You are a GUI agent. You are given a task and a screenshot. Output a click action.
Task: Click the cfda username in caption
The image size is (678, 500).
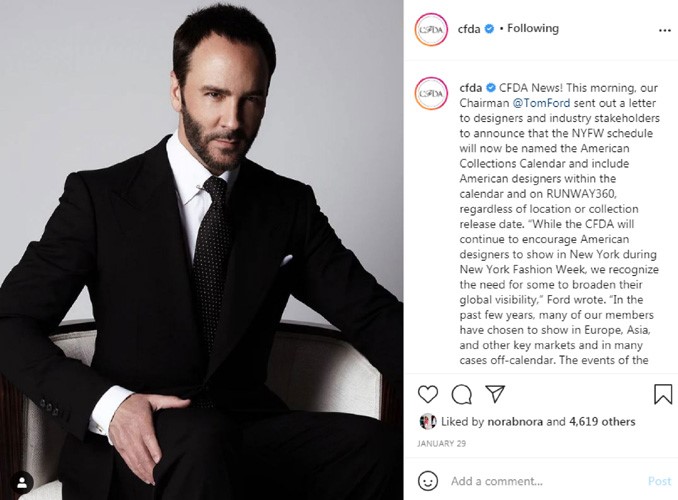point(470,88)
